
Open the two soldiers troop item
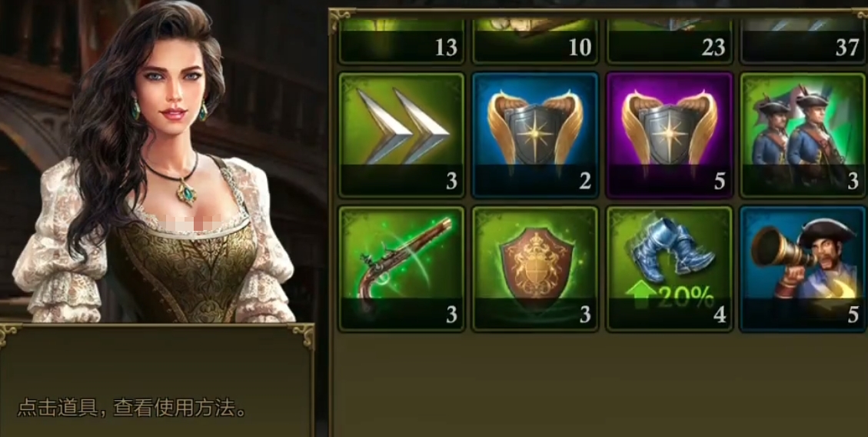point(803,135)
